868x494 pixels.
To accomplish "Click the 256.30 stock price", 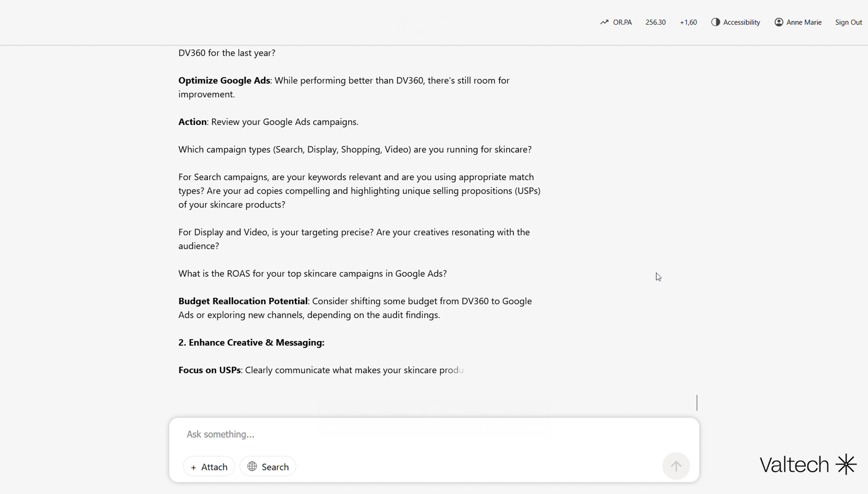I will (655, 22).
